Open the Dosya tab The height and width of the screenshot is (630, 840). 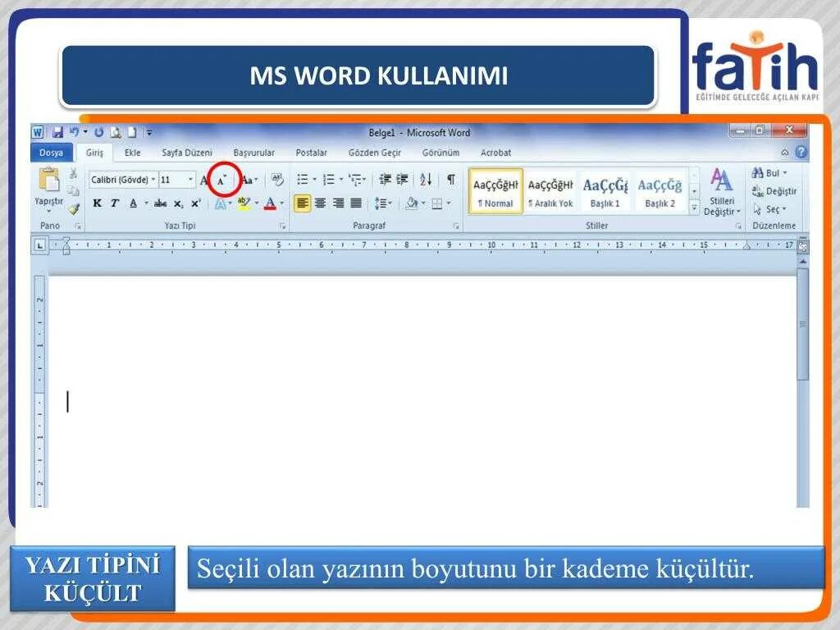[51, 153]
